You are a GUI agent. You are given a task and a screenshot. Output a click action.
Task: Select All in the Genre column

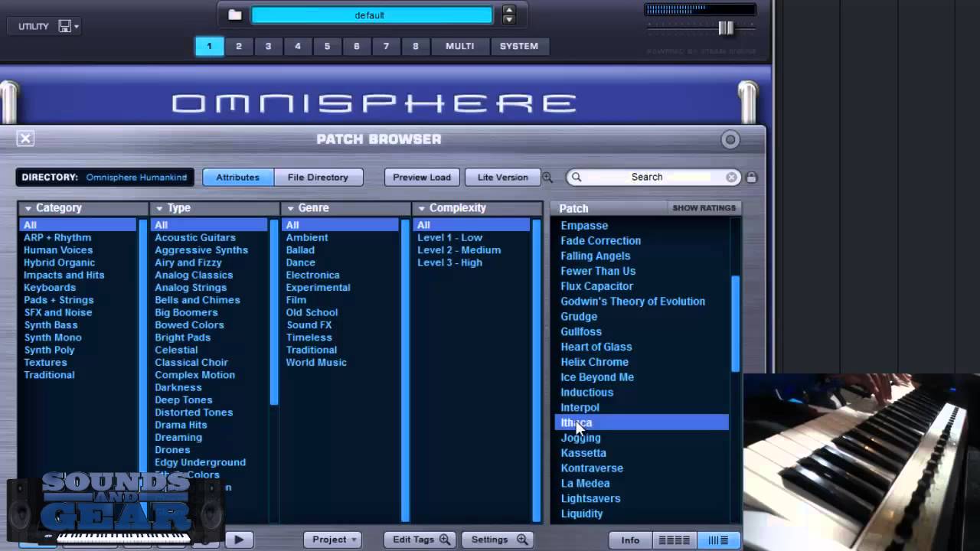point(341,225)
